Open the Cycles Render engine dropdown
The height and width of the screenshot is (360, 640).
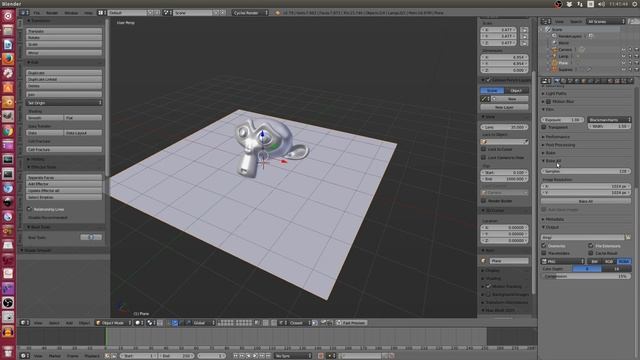pos(250,13)
